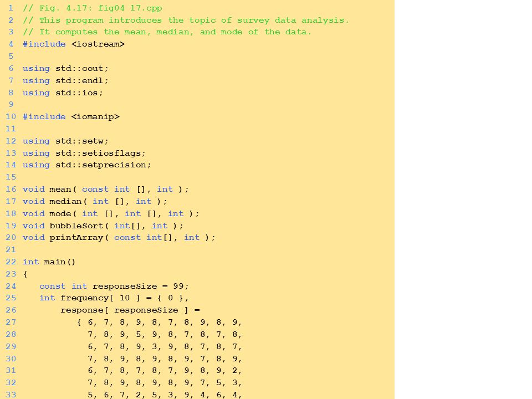Image resolution: width=532 pixels, height=399 pixels.
Task: Select the "using std::setw;" line
Action: tap(65, 141)
